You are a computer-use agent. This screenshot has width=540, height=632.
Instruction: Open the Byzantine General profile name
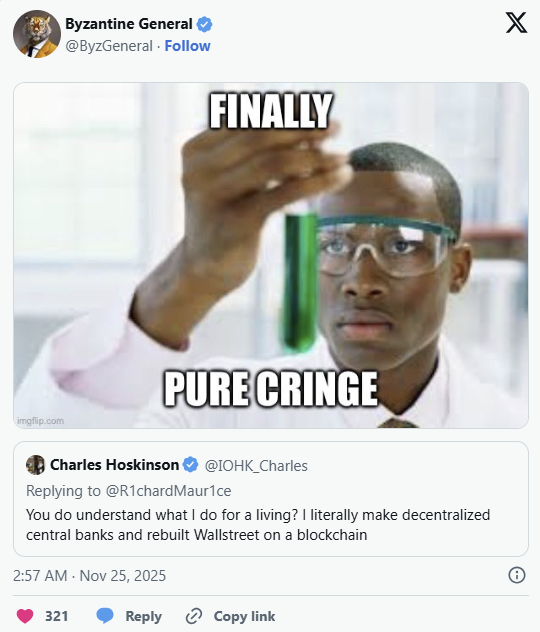click(129, 24)
